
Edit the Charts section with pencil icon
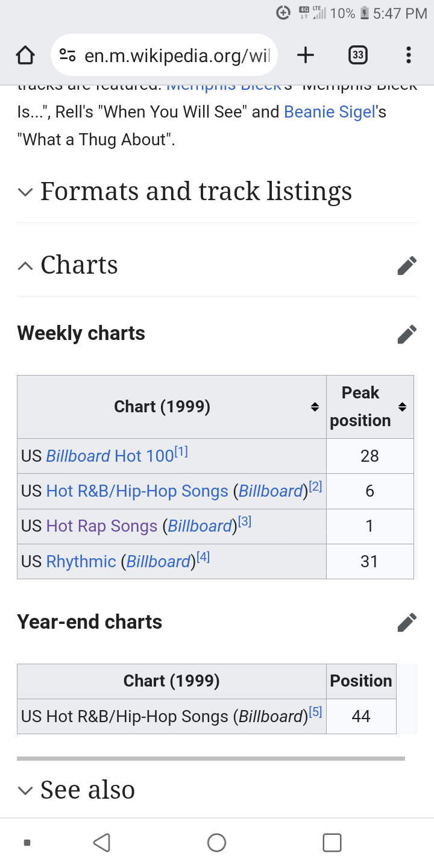407,265
